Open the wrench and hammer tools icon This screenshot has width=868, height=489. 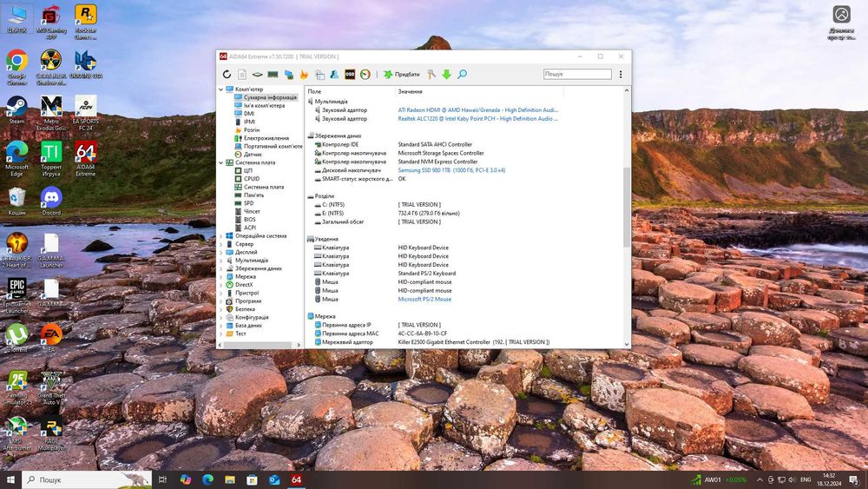431,75
